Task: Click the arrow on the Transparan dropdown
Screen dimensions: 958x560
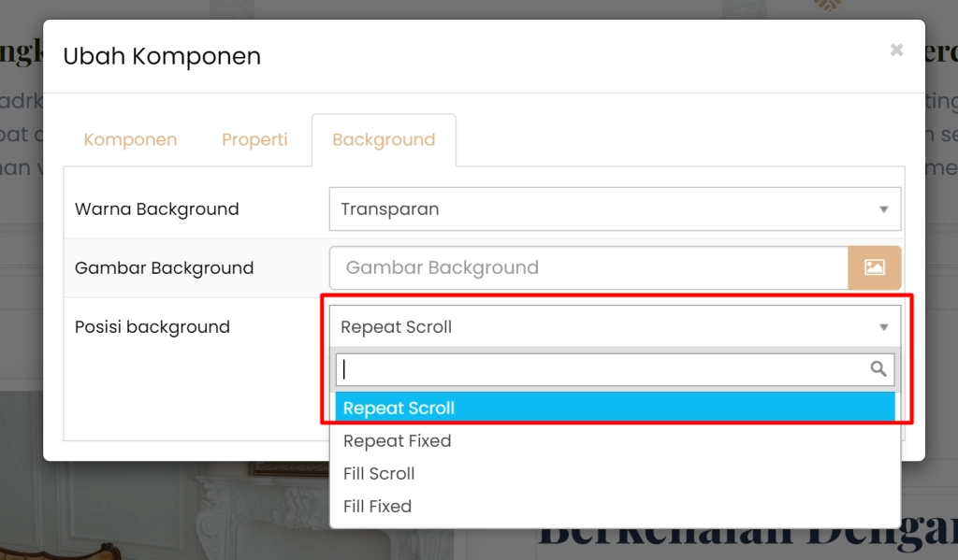Action: (x=883, y=209)
